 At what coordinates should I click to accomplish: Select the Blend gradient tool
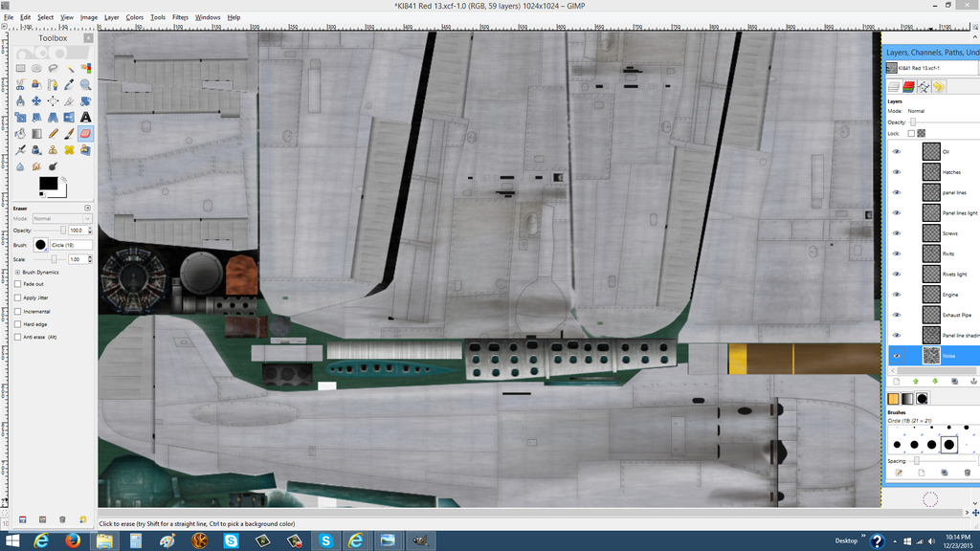pos(37,133)
